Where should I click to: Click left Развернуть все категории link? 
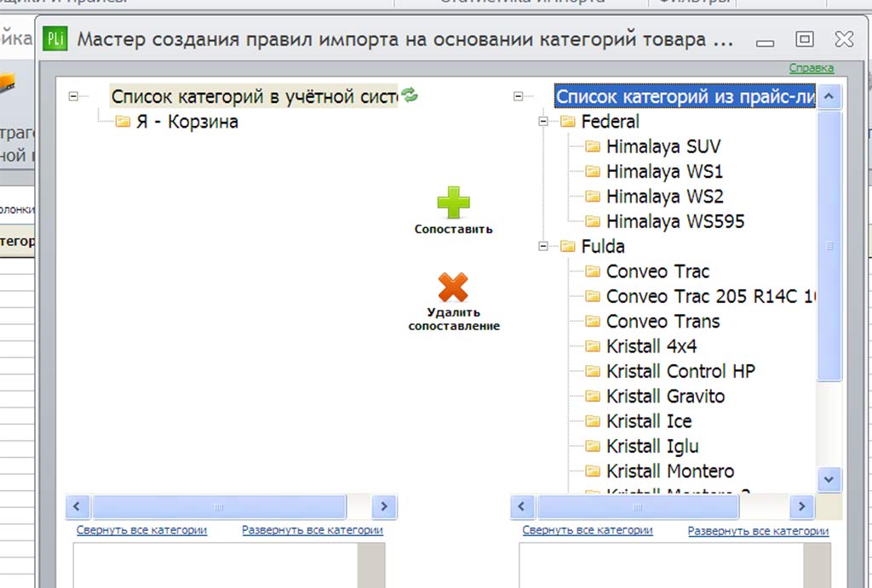pyautogui.click(x=313, y=529)
